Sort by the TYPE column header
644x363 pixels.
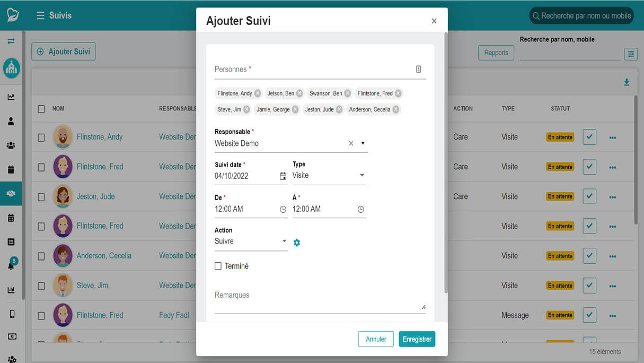click(x=508, y=109)
